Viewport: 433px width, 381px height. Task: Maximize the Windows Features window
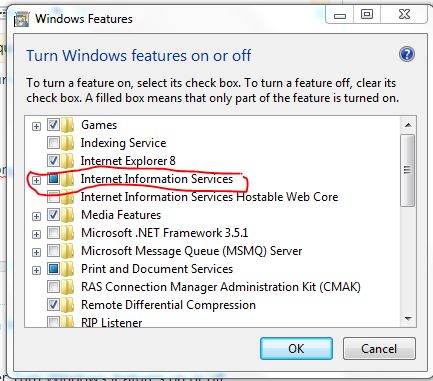(367, 14)
